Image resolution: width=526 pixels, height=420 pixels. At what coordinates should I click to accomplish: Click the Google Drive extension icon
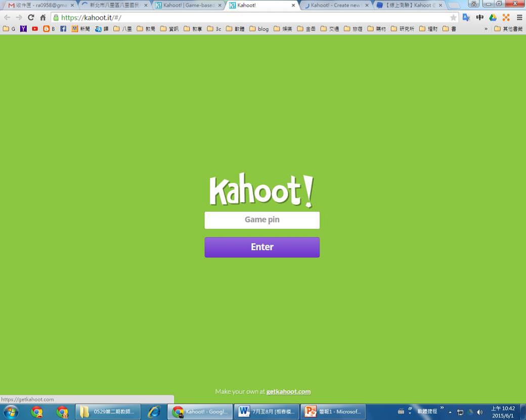493,18
